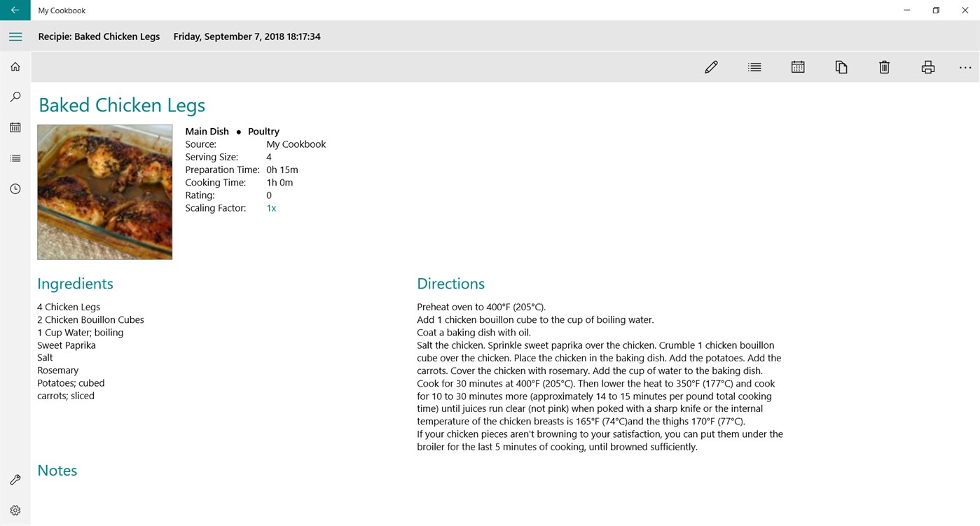The height and width of the screenshot is (526, 980).
Task: Open the meal planner calendar
Action: coord(15,127)
